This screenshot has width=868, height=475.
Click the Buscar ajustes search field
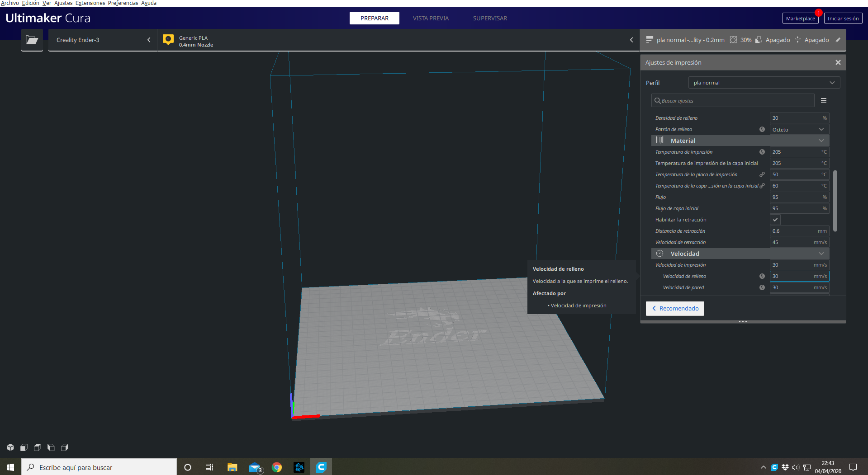click(733, 100)
